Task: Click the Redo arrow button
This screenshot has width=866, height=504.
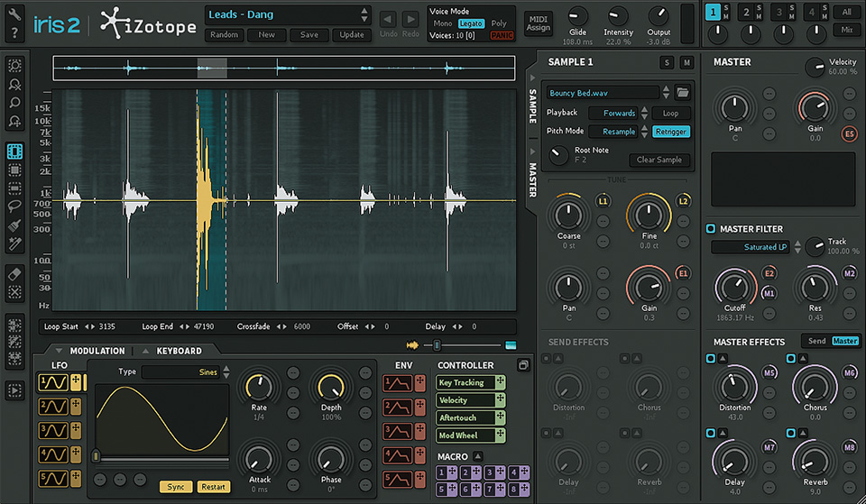Action: coord(410,19)
